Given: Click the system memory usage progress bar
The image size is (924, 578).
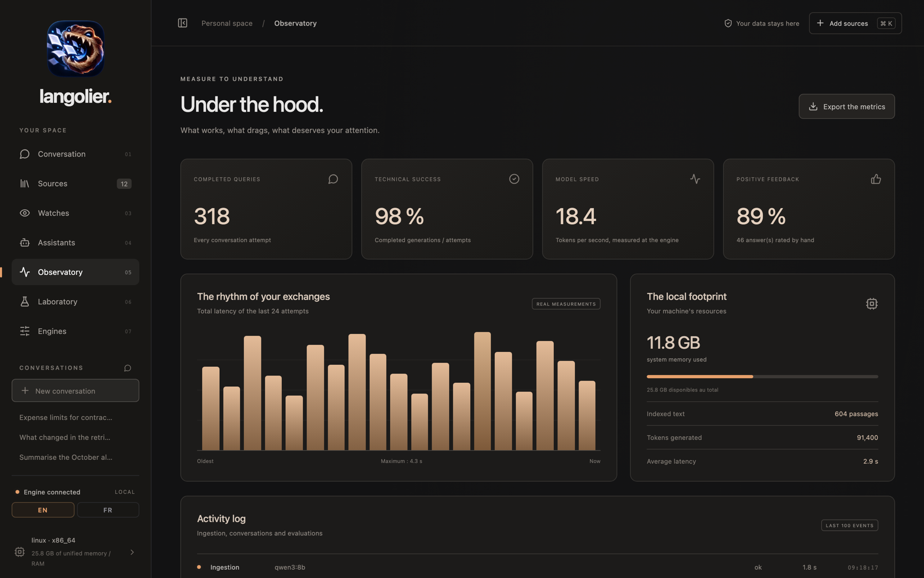Looking at the screenshot, I should click(762, 377).
